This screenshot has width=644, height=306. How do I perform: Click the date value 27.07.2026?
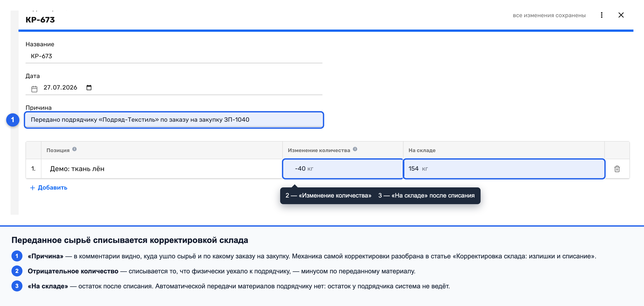click(60, 87)
